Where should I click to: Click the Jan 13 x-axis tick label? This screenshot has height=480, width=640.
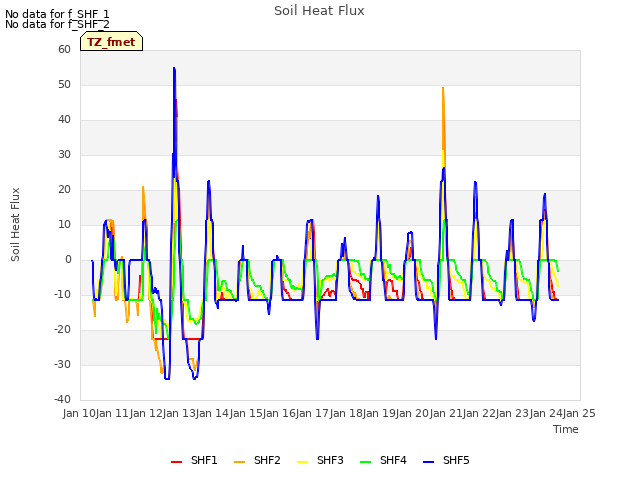179,413
